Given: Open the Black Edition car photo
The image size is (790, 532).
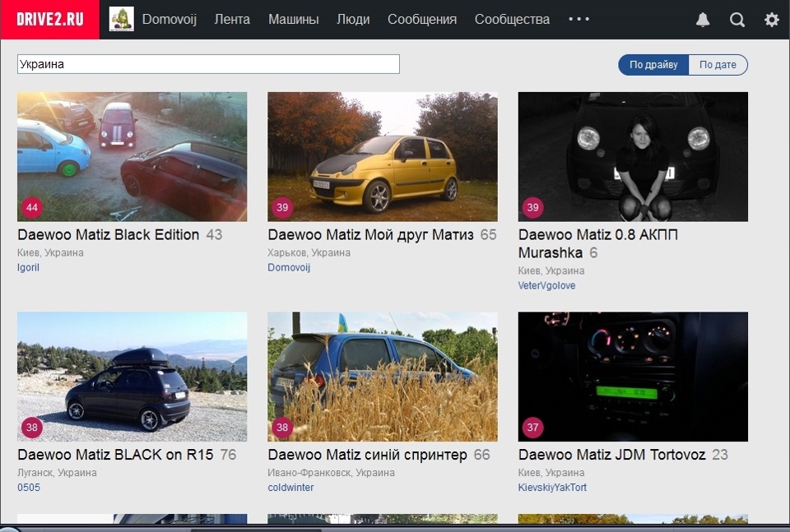Looking at the screenshot, I should coord(132,156).
